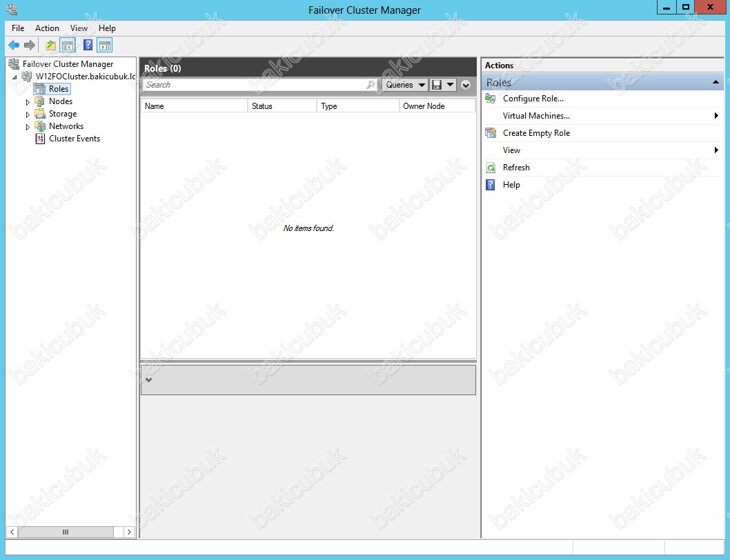Click the forward arrow toolbar icon
This screenshot has width=730, height=560.
pyautogui.click(x=30, y=45)
